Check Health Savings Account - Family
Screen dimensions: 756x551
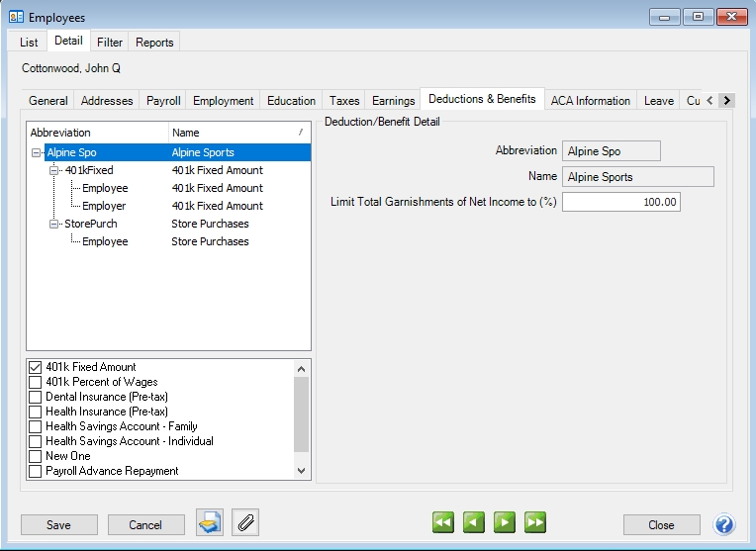(x=36, y=426)
